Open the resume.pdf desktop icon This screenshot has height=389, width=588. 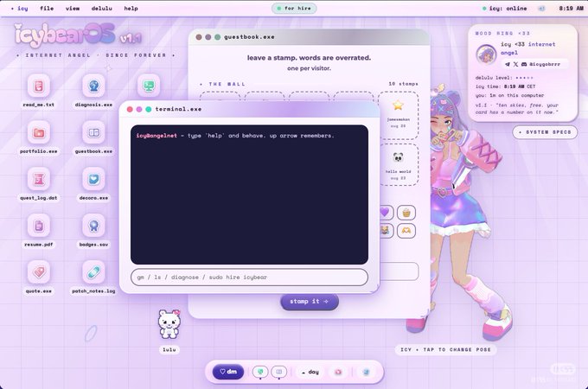tap(39, 226)
